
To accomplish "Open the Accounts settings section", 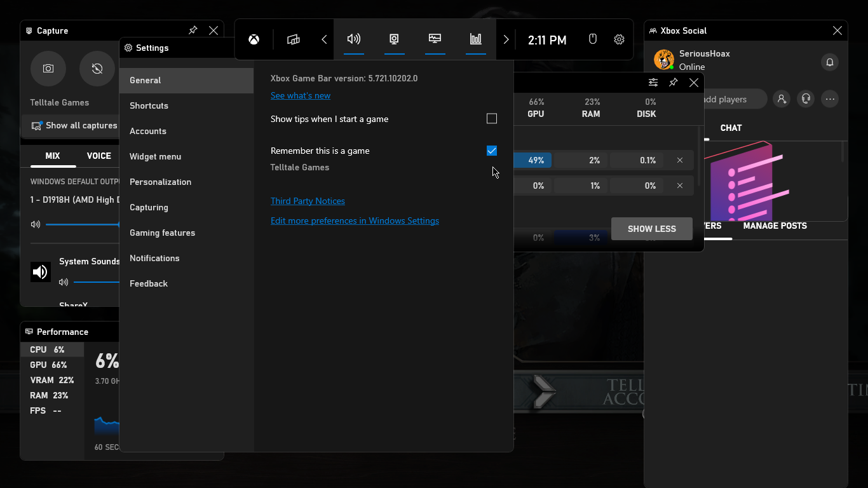I will pyautogui.click(x=186, y=131).
